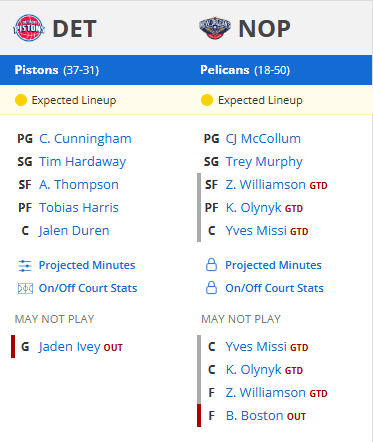This screenshot has height=442, width=373.
Task: Open B. Boston in May Not Play list
Action: pyautogui.click(x=255, y=416)
